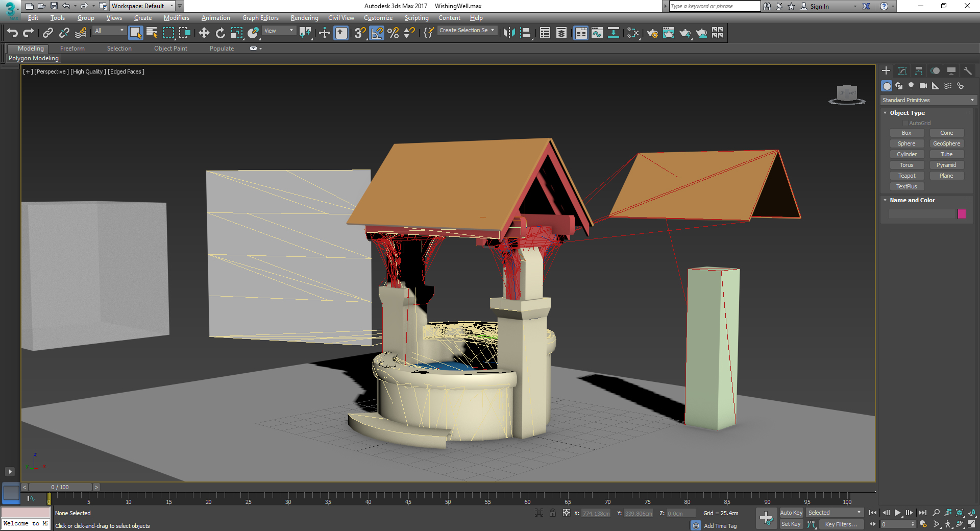
Task: Switch to the Shapes creation category
Action: tap(899, 86)
